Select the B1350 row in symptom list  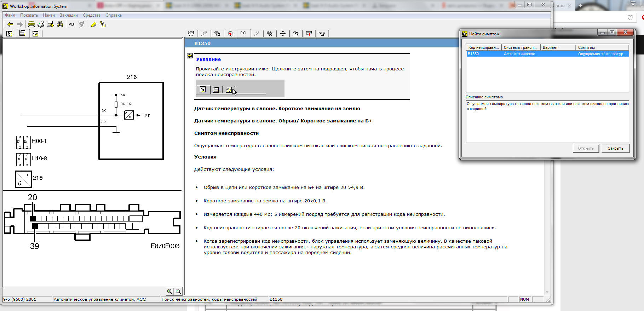point(548,54)
